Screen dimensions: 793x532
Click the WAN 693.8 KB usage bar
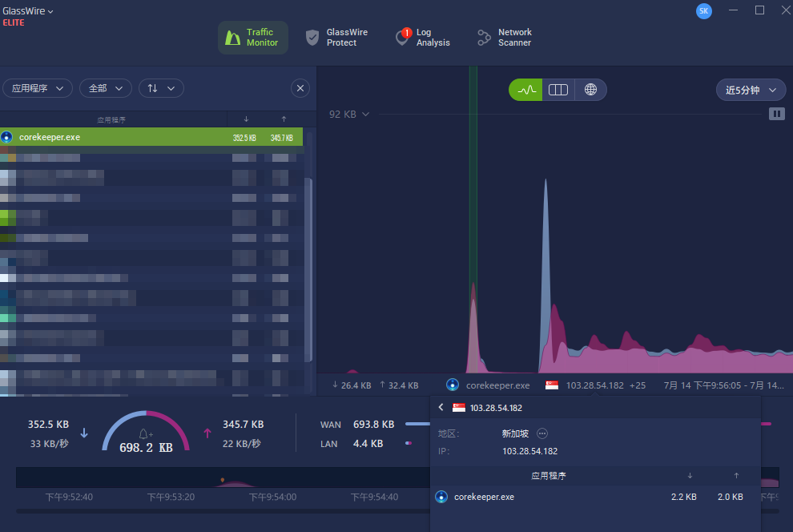coord(418,424)
